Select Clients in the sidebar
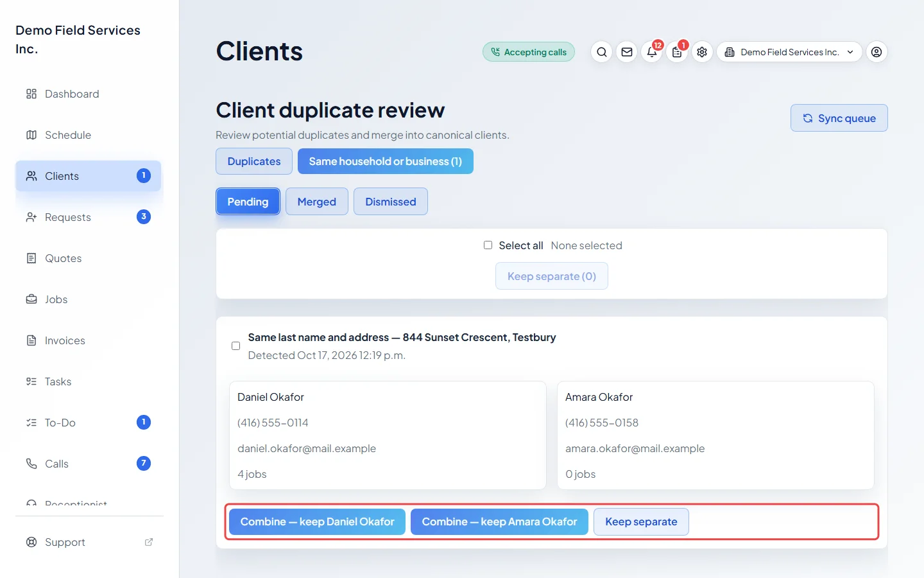The height and width of the screenshot is (578, 924). click(x=89, y=176)
